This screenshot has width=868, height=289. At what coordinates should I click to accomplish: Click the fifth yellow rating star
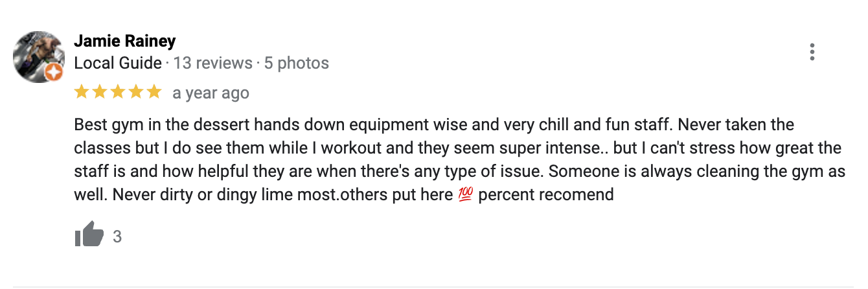click(x=154, y=92)
